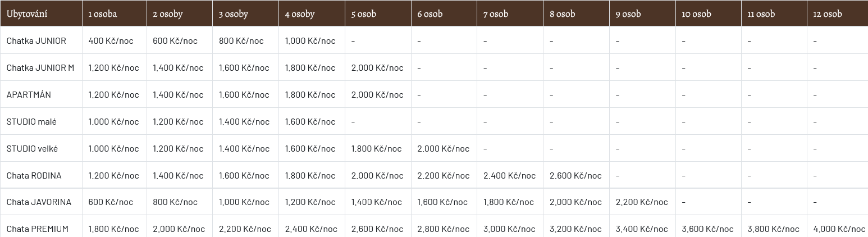The image size is (868, 237).
Task: Click the 6 osob column header
Action: point(430,14)
